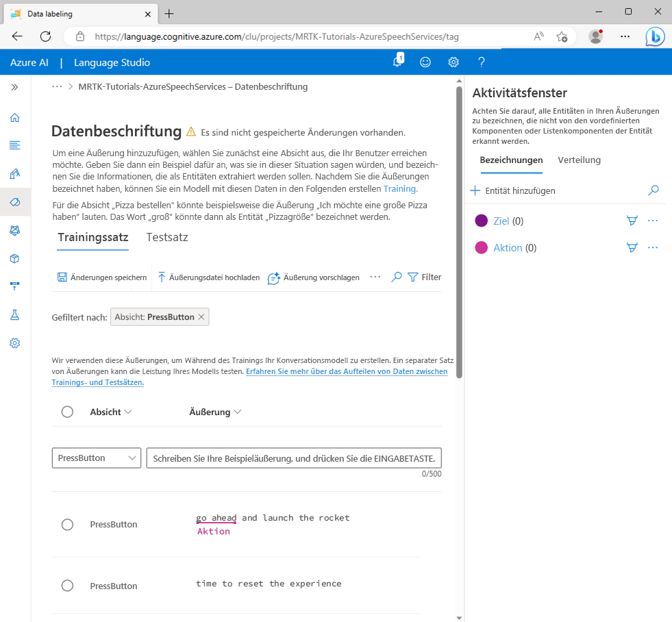Click the scroll-down arrow of the page scrollbar

[x=459, y=618]
